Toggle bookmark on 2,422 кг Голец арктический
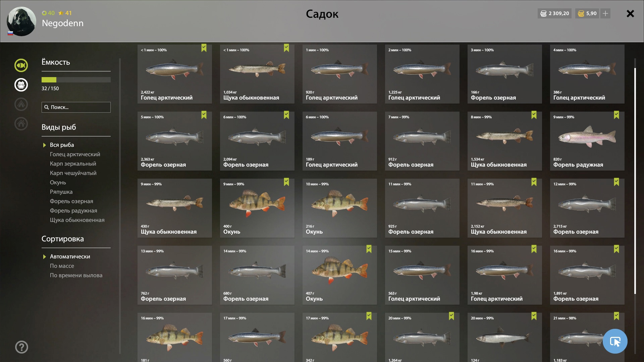The width and height of the screenshot is (644, 362). (x=204, y=48)
